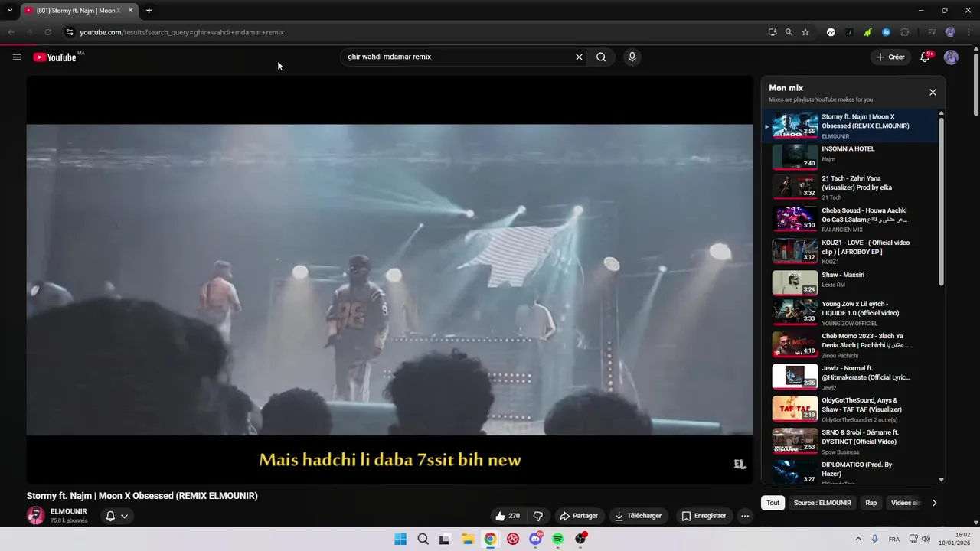This screenshot has width=980, height=551.
Task: Click install app icon in address bar
Action: pyautogui.click(x=773, y=32)
